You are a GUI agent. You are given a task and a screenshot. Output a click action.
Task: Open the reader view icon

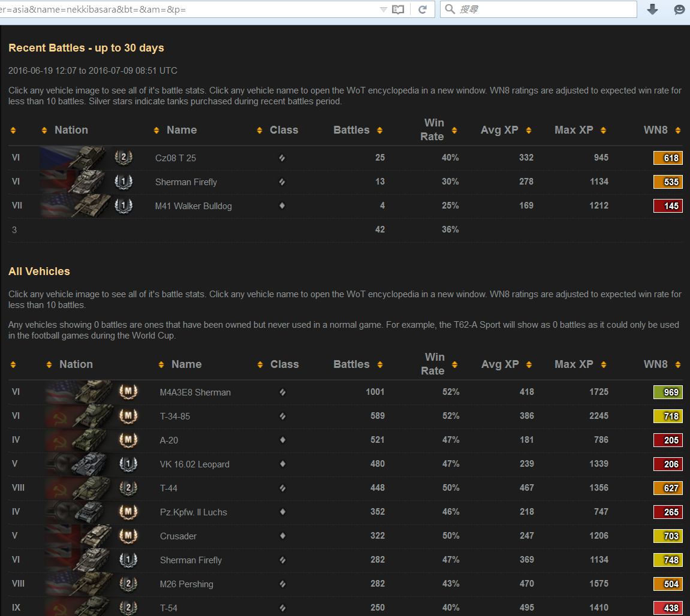pyautogui.click(x=398, y=10)
